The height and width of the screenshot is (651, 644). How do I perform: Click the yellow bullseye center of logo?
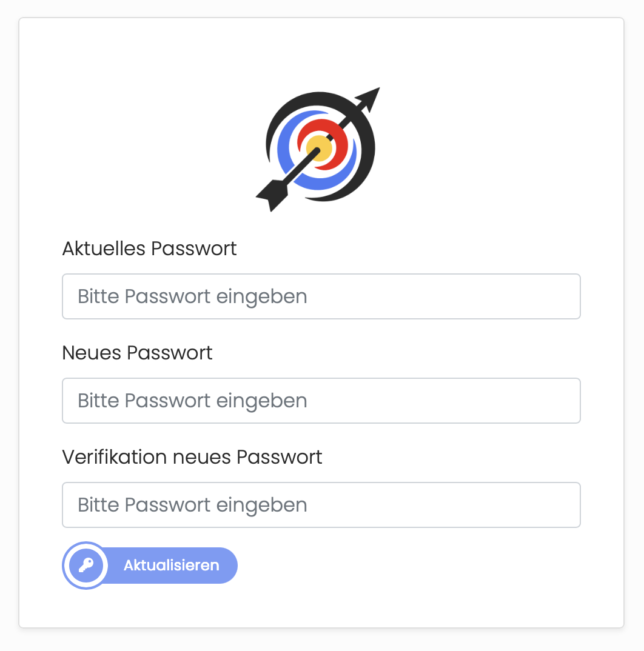[319, 149]
